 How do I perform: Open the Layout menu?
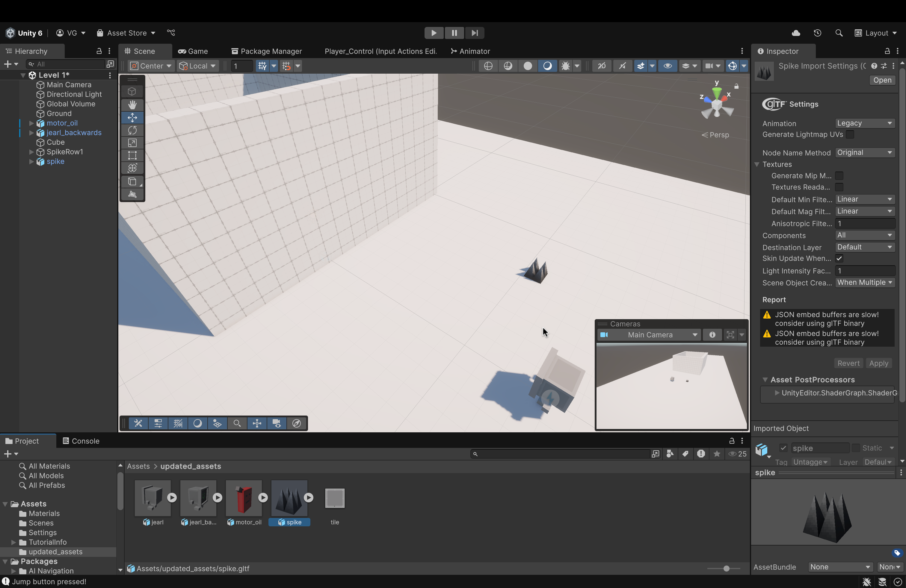[875, 33]
